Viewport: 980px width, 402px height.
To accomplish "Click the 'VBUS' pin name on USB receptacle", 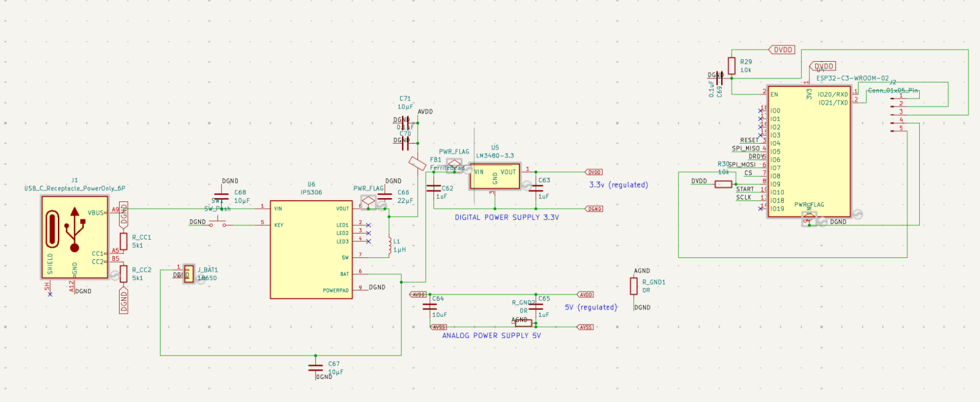I will 96,213.
